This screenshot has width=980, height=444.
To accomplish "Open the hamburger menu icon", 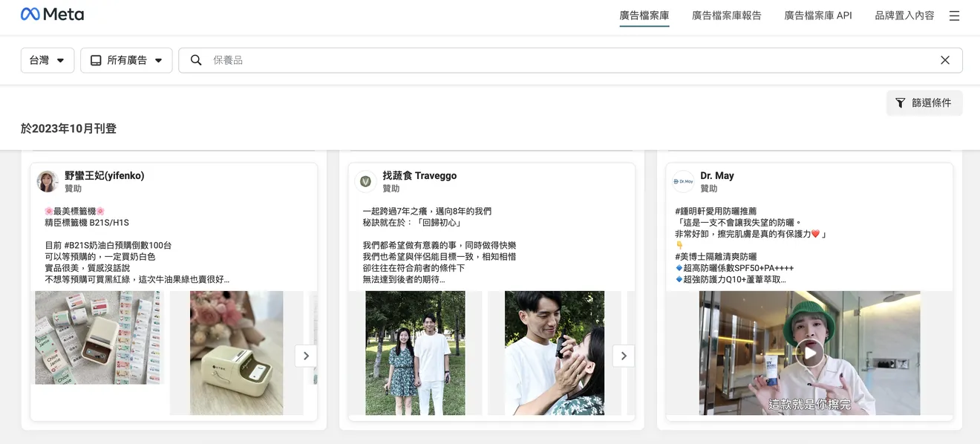I will tap(954, 16).
